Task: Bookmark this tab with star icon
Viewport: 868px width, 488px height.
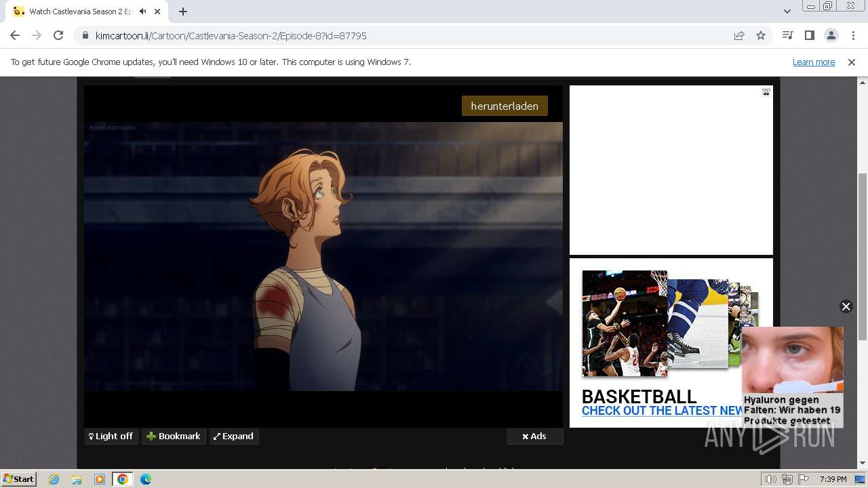Action: pyautogui.click(x=761, y=35)
